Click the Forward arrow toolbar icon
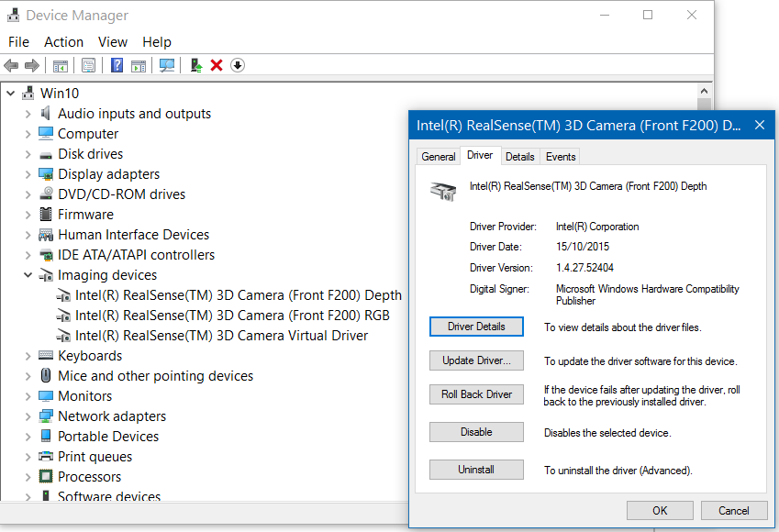Viewport: 779px width, 532px height. [x=32, y=65]
